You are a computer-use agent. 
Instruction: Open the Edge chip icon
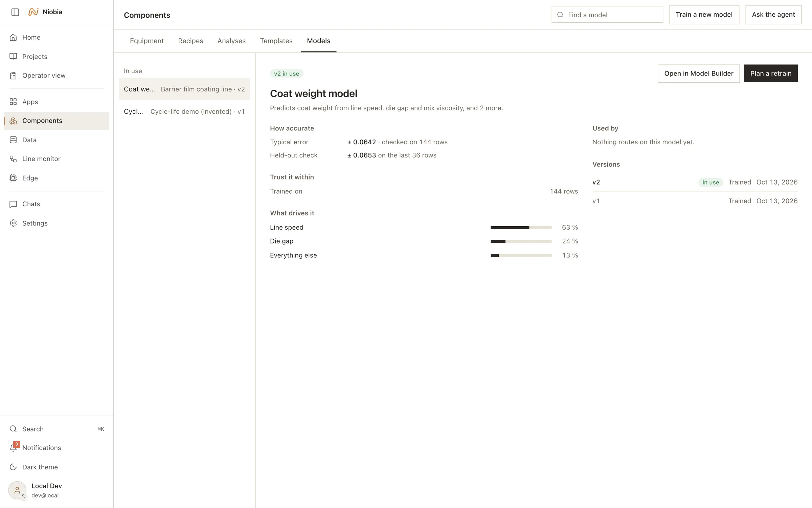(13, 178)
